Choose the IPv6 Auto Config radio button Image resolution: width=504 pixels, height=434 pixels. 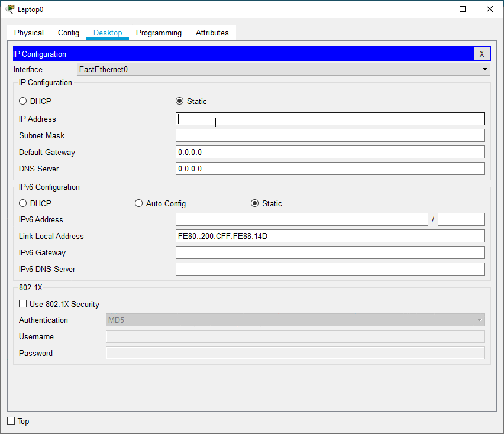(139, 203)
